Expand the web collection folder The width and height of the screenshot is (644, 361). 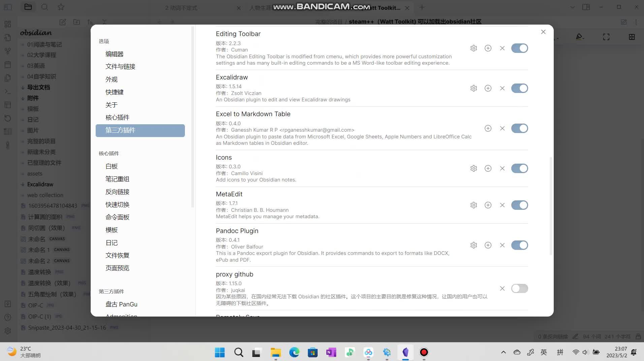45,195
